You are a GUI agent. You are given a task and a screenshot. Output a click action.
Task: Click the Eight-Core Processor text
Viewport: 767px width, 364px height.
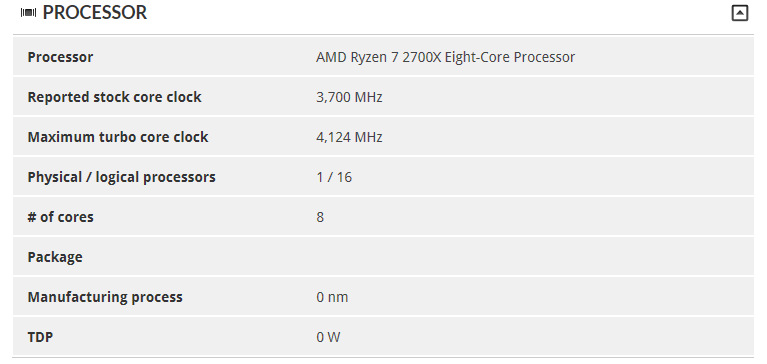[510, 57]
